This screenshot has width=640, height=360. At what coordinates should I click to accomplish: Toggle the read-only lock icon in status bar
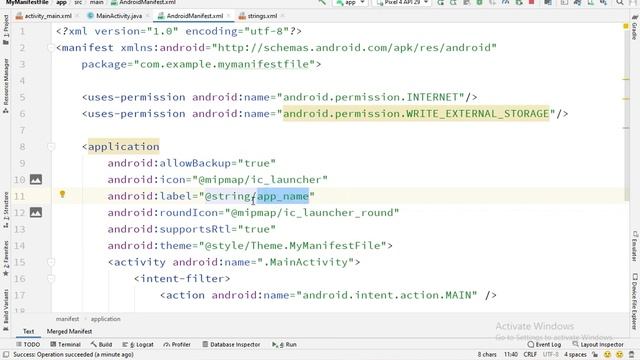(595, 354)
